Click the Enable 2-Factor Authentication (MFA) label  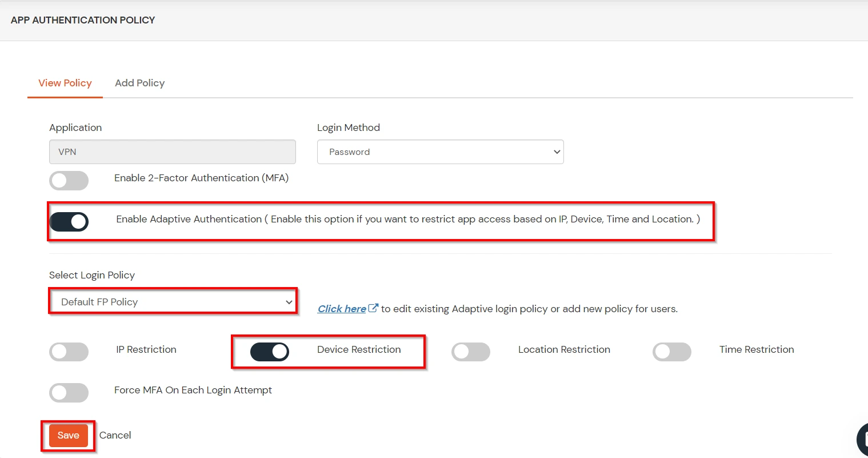(x=201, y=178)
